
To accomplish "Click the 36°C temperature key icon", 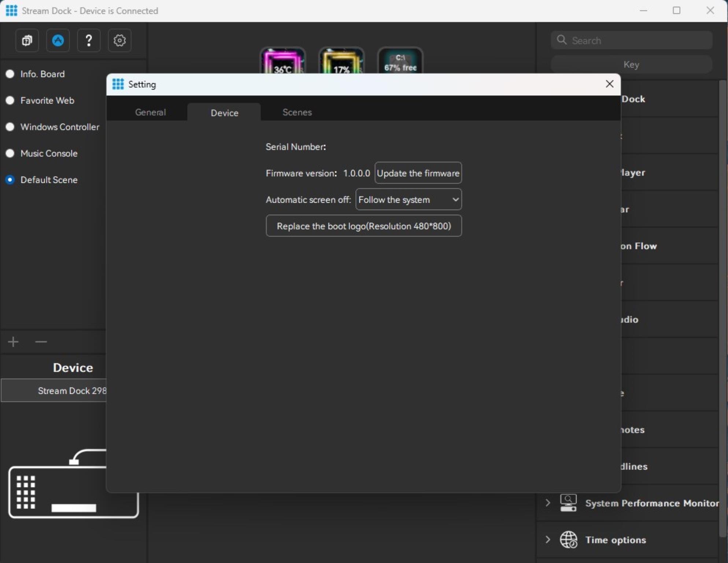I will [283, 61].
